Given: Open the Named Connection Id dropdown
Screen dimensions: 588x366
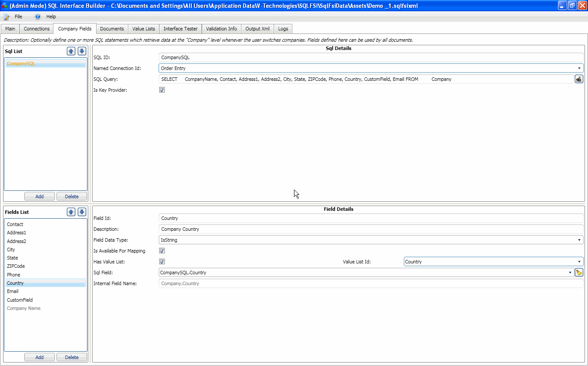Looking at the screenshot, I should (371, 68).
